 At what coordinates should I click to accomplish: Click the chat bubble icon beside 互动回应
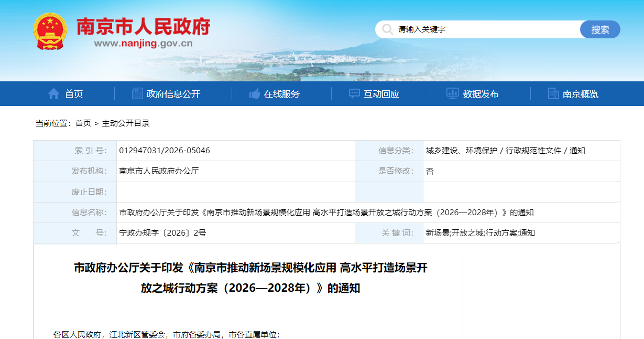pyautogui.click(x=354, y=94)
